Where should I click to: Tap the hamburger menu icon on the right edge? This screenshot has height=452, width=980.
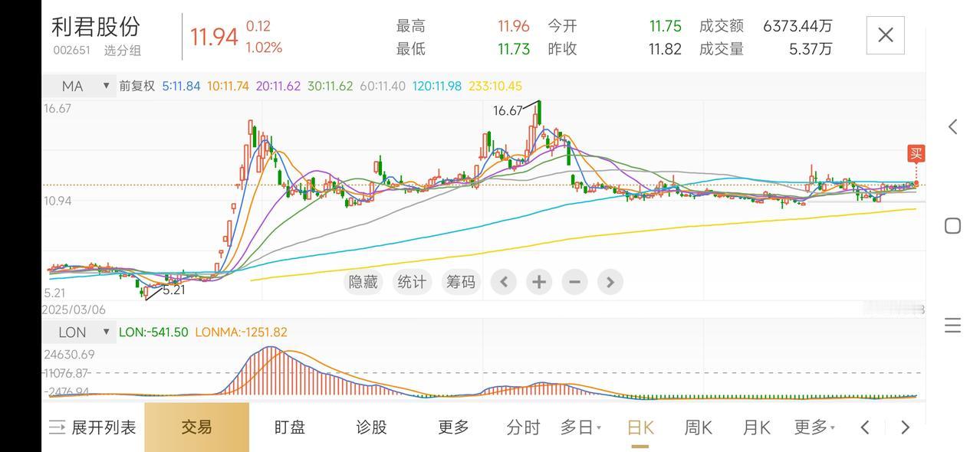coord(952,325)
